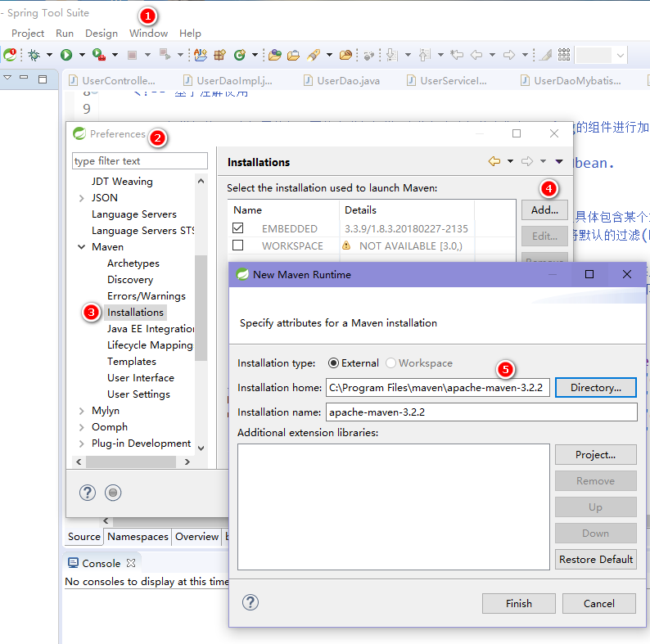Select the External installation type radio button
650x644 pixels.
(x=333, y=363)
